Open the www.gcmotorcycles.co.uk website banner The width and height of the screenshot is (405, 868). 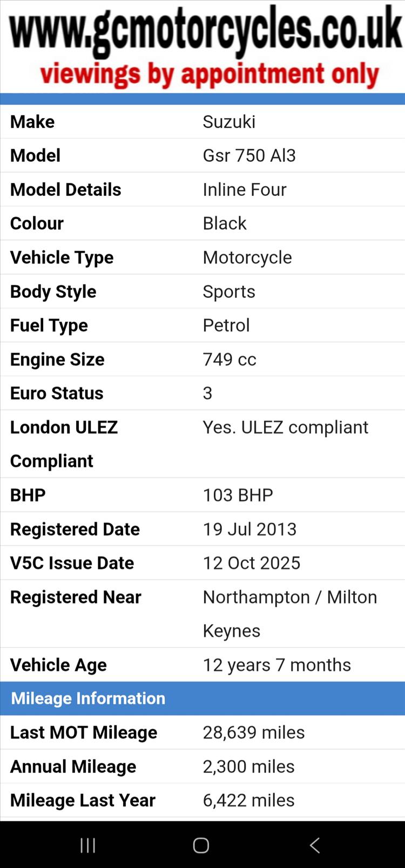(206, 30)
